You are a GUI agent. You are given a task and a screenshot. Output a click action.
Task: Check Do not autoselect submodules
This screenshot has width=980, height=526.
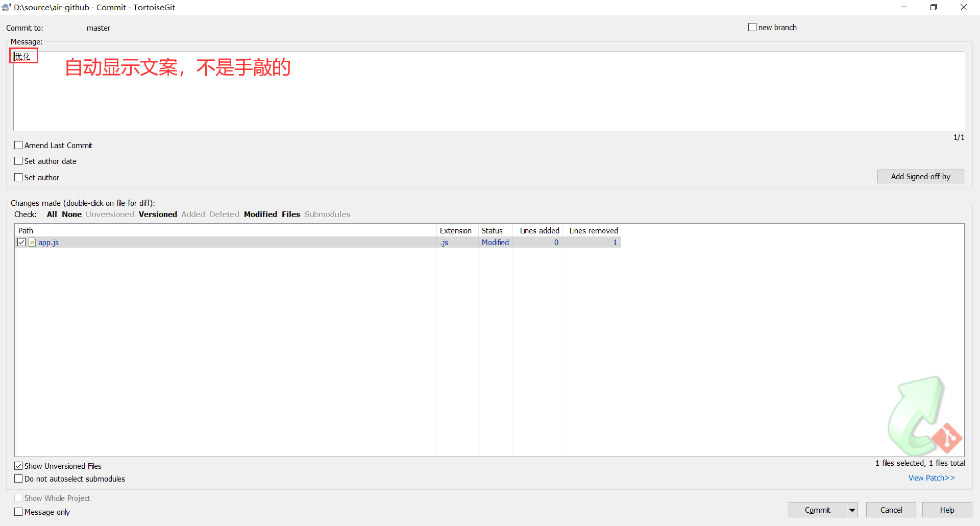coord(18,479)
